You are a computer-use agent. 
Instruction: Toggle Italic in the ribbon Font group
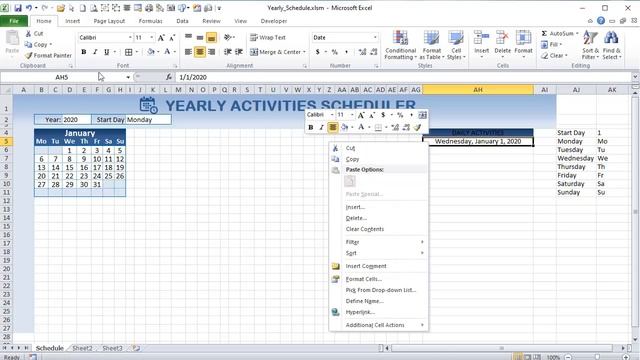tap(95, 52)
